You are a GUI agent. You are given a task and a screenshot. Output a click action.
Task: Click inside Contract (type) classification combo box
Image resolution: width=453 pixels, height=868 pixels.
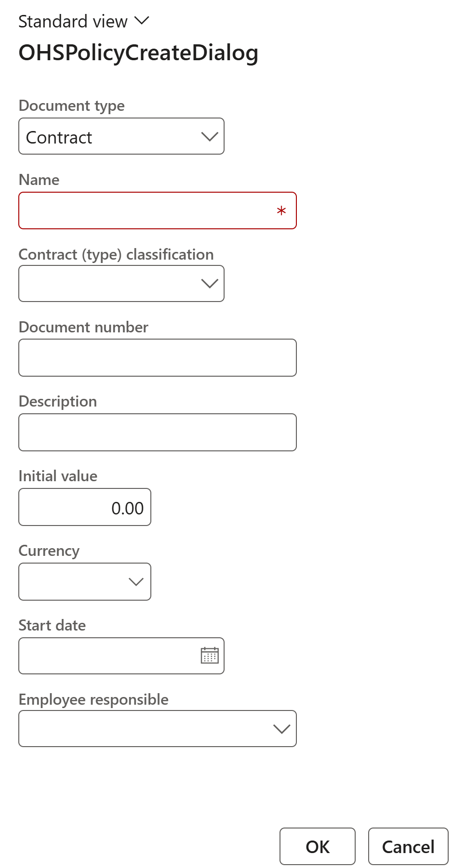(x=106, y=284)
